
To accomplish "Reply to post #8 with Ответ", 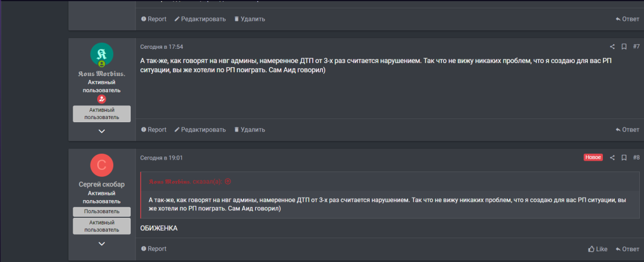I will click(627, 249).
